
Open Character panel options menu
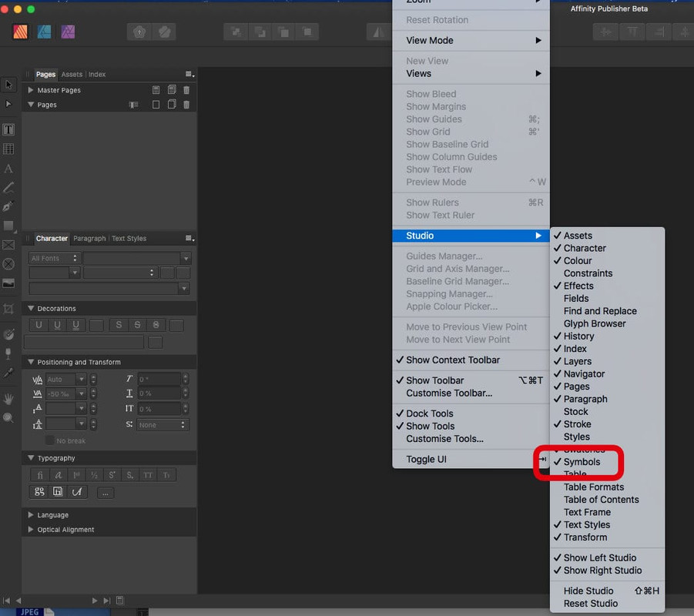(190, 239)
